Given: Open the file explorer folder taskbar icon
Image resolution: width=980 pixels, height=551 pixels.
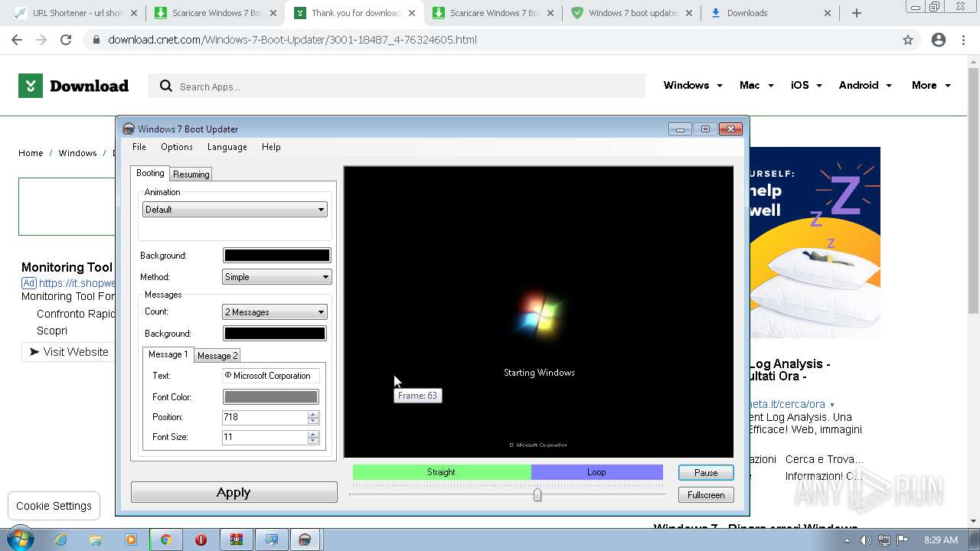Looking at the screenshot, I should 96,540.
